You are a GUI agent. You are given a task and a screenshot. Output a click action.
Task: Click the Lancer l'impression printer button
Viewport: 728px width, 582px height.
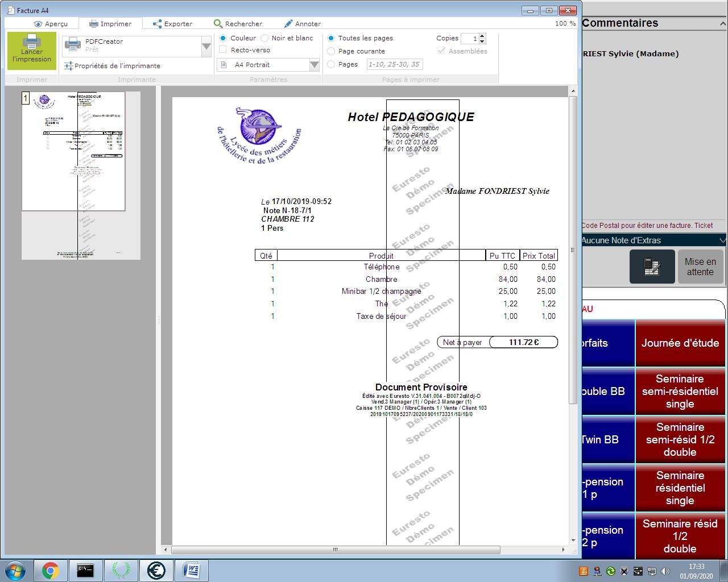click(32, 51)
